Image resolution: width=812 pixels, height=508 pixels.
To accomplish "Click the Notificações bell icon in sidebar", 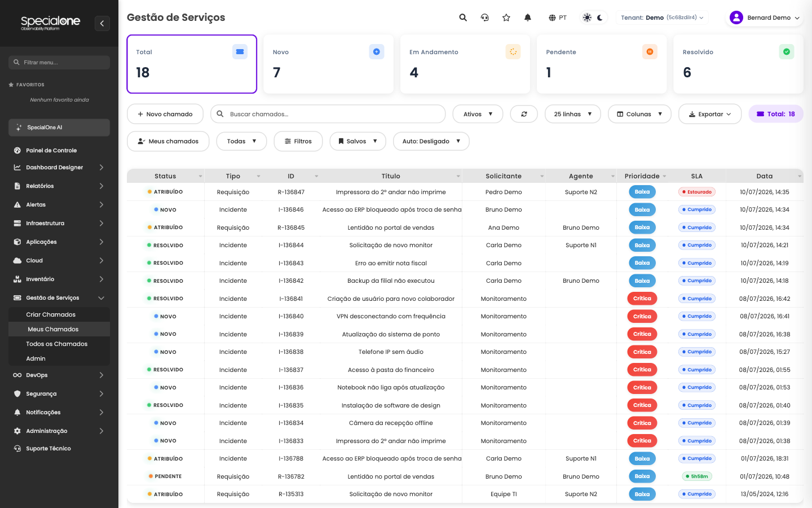I will coord(17,412).
